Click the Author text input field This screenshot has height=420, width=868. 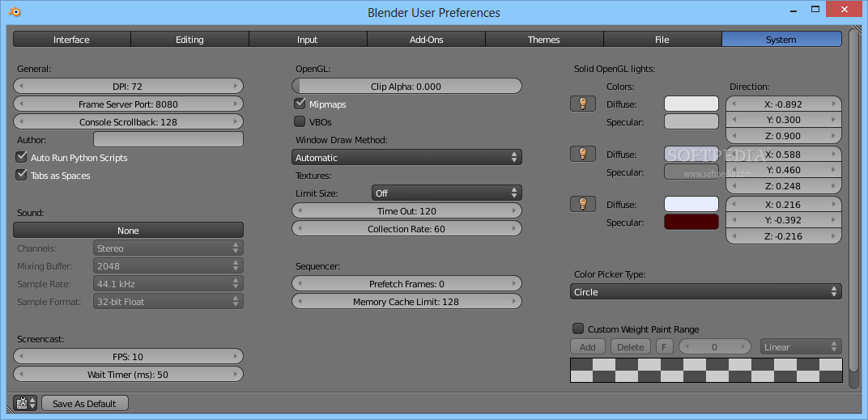(168, 140)
